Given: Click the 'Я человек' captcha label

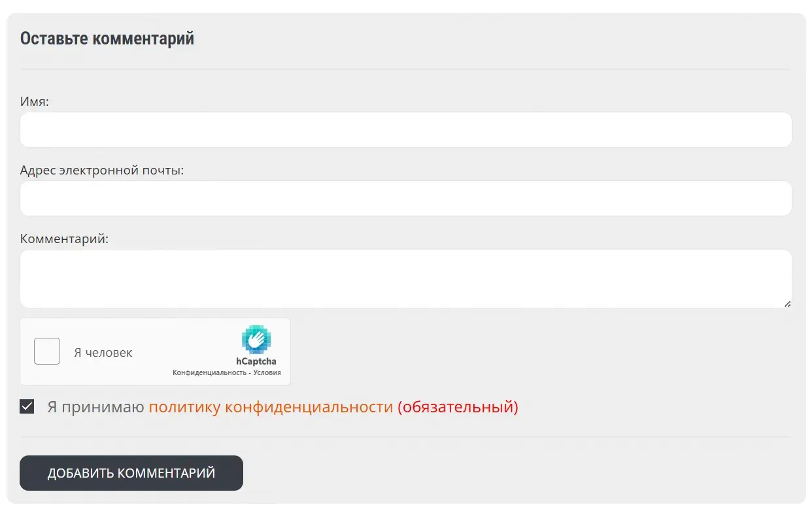Looking at the screenshot, I should (x=103, y=353).
